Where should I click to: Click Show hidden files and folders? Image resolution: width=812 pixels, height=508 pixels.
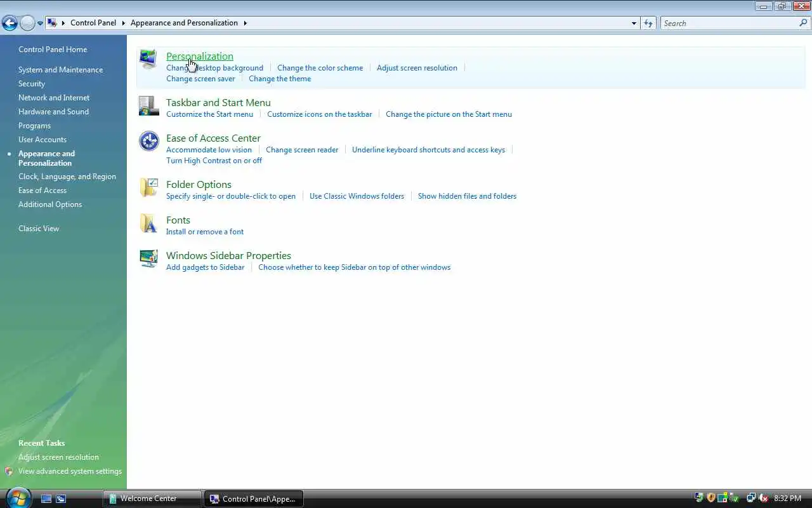[467, 196]
